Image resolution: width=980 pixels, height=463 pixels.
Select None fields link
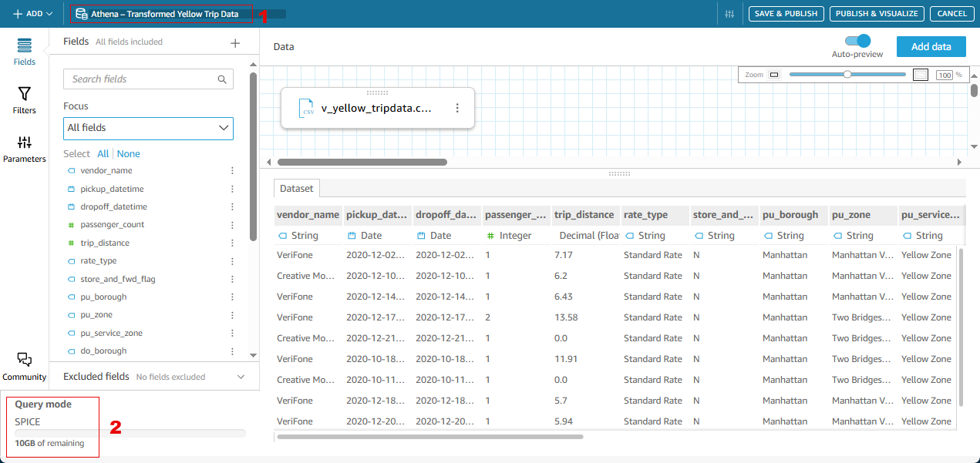(x=129, y=154)
